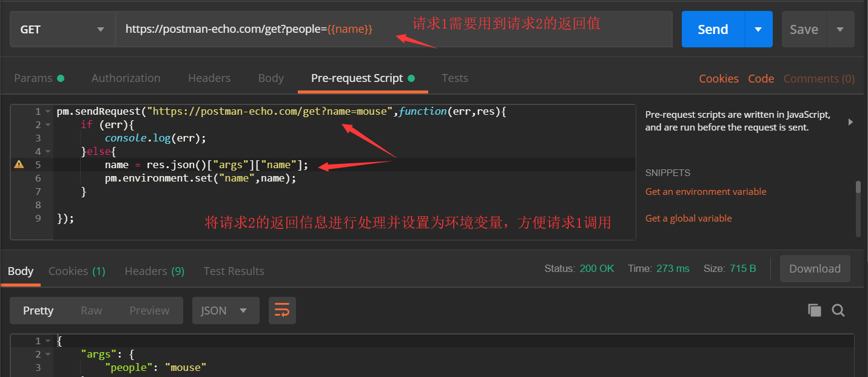This screenshot has height=377, width=868.
Task: Open the request Headers tab
Action: pos(209,78)
